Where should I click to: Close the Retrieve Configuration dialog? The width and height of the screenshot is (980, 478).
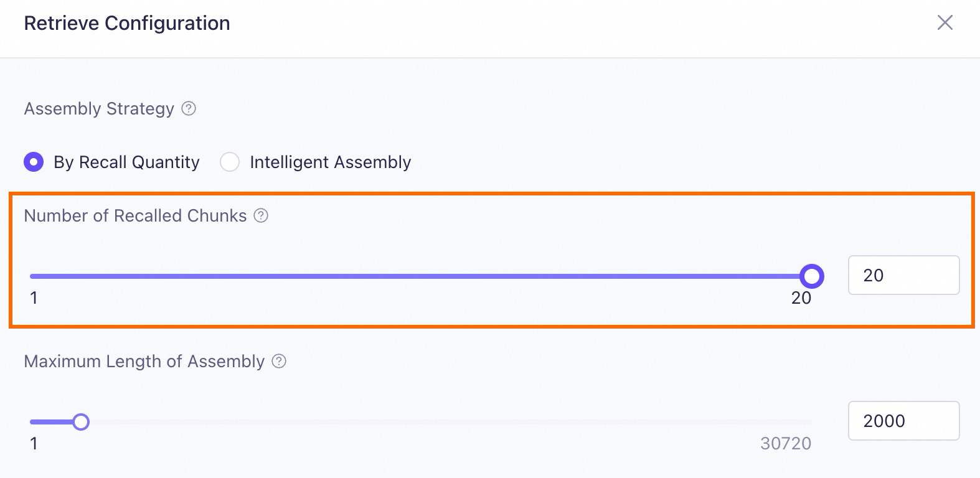click(945, 23)
